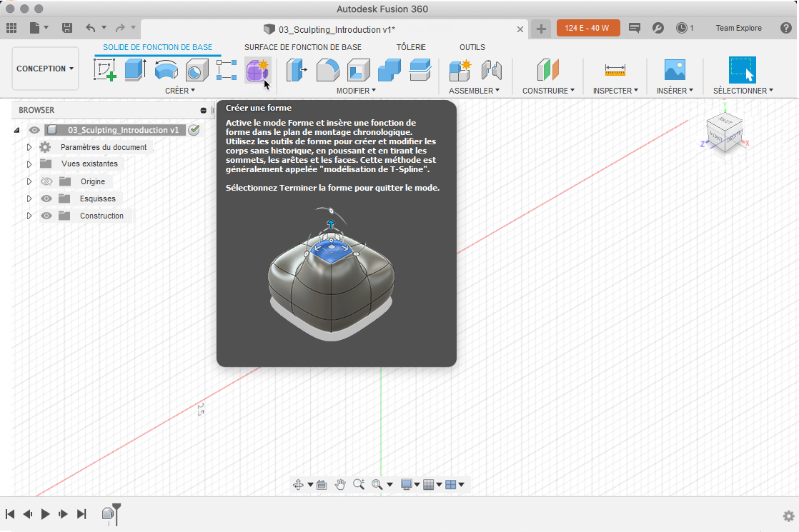The image size is (799, 532).
Task: Select the Press Pull tool
Action: 297,70
